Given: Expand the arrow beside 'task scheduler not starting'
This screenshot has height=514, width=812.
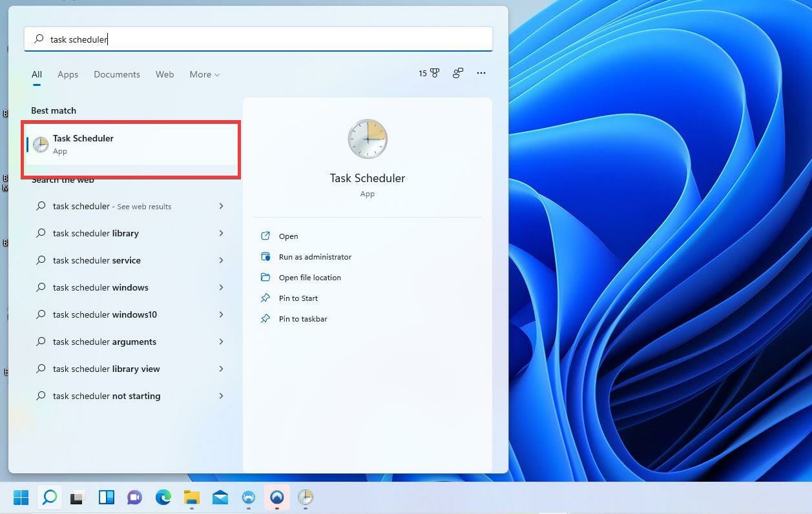Looking at the screenshot, I should click(x=221, y=396).
